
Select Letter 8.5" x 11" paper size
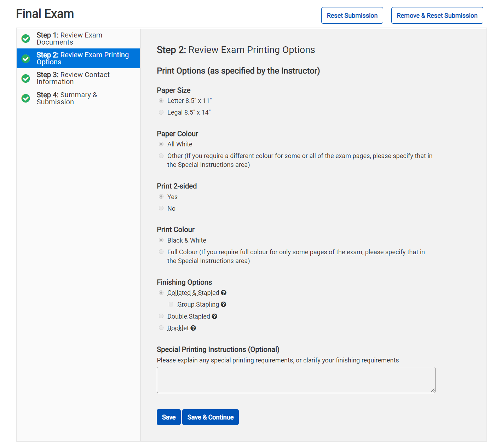click(161, 101)
